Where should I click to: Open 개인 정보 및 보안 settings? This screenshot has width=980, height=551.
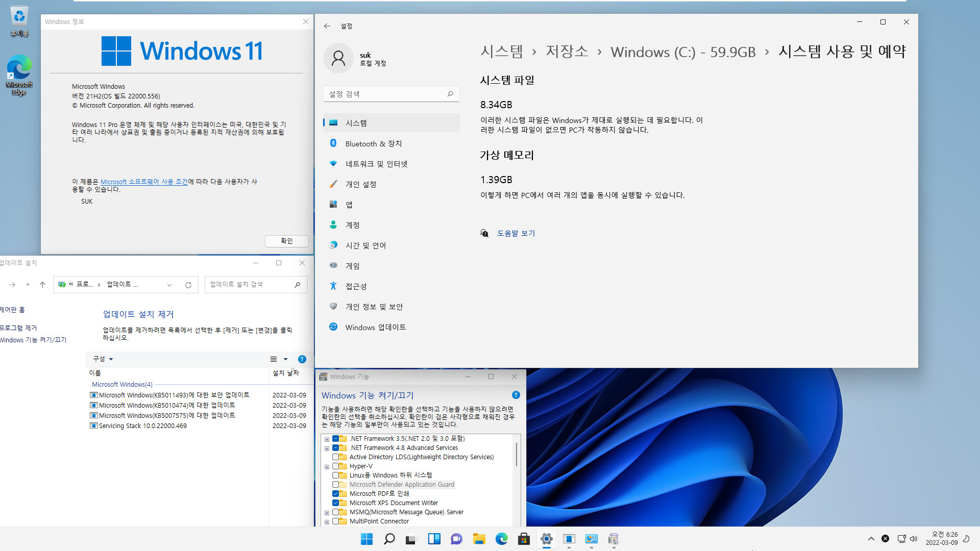tap(391, 307)
